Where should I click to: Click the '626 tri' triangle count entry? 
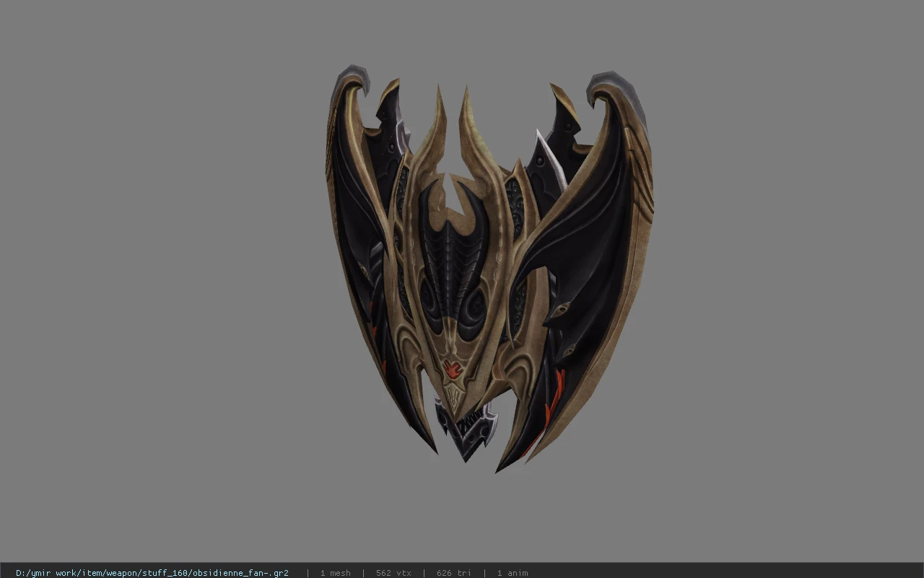453,573
